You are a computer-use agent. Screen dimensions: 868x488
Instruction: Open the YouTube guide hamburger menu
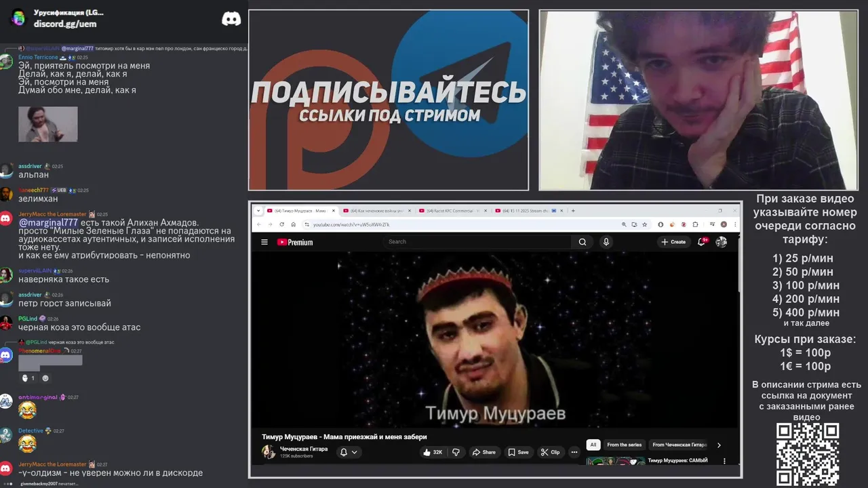pos(264,242)
